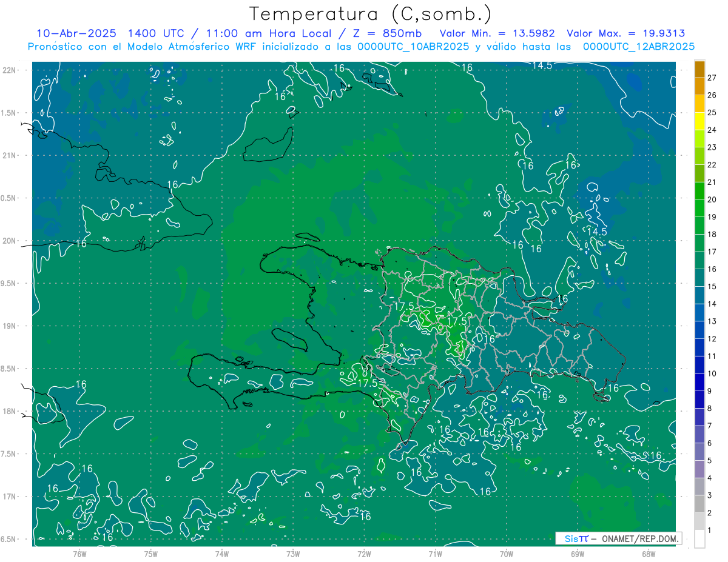
Task: Select '0000UTC_12ABR2025' valid-until time text
Action: point(638,47)
